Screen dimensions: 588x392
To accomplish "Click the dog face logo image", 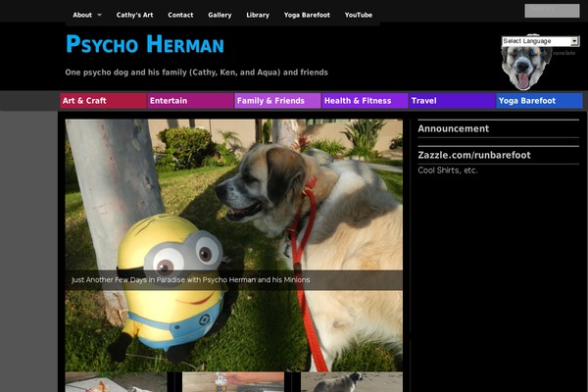I will [x=525, y=66].
